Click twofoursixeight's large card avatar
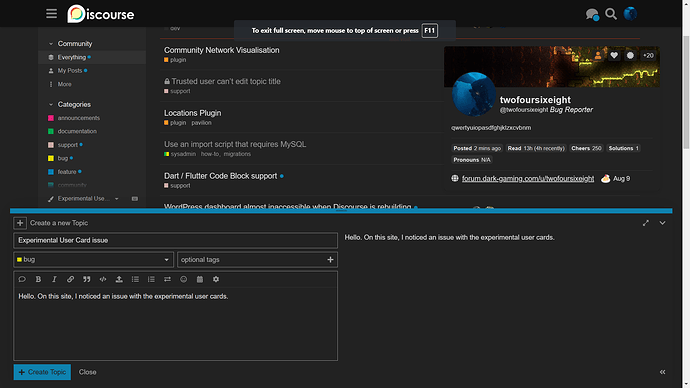Image resolution: width=690 pixels, height=388 pixels. point(473,94)
